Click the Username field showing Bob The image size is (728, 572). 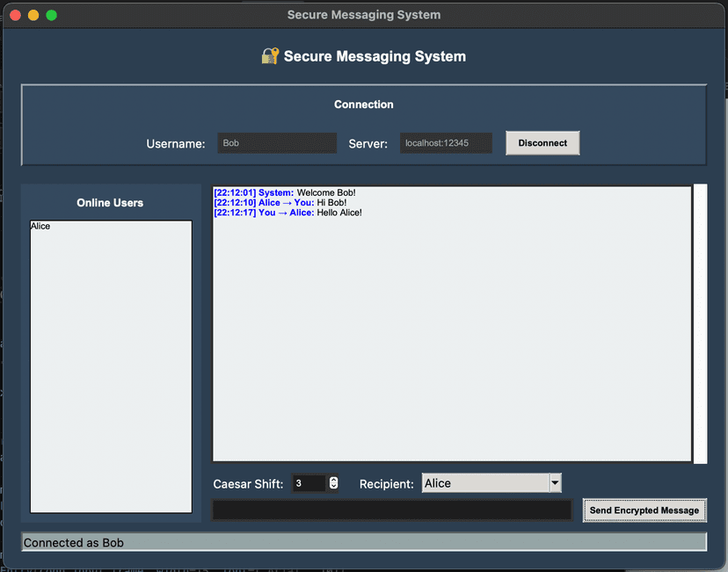276,141
